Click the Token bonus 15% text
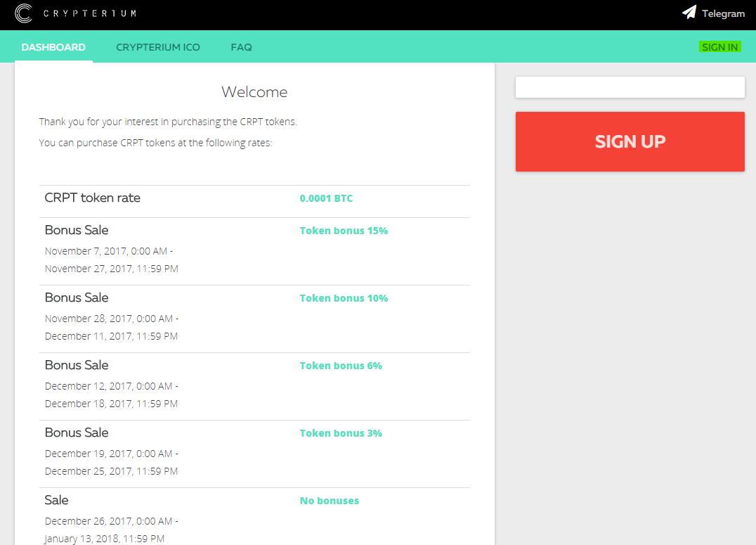 [x=344, y=231]
